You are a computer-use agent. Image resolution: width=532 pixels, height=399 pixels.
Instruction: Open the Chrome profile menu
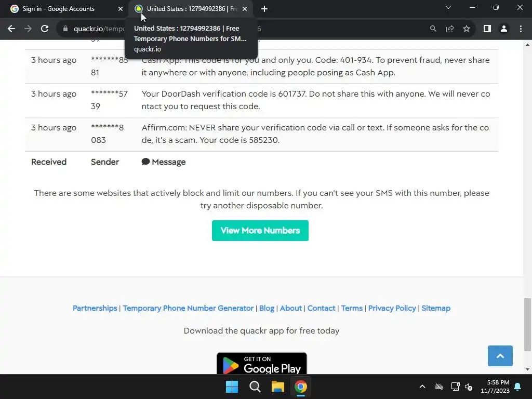[504, 29]
